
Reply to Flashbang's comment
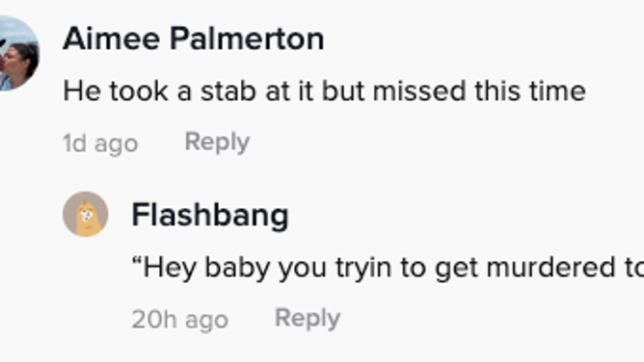[308, 319]
